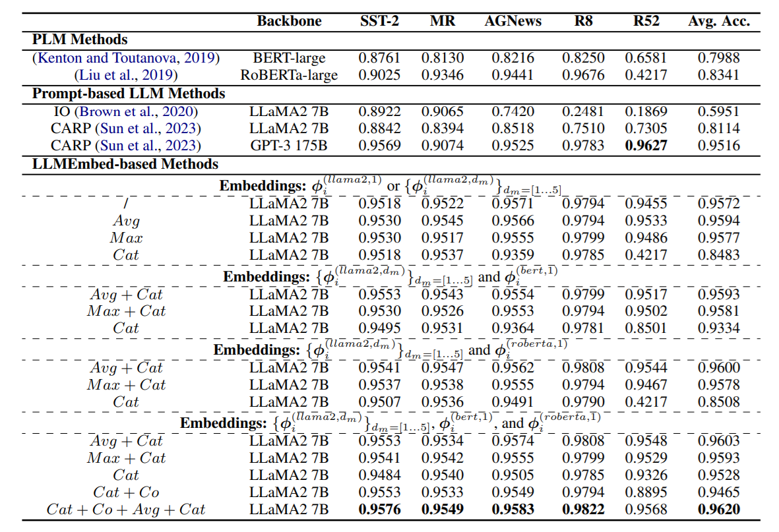This screenshot has height=532, width=779.
Task: Select the 0.9600 average accuracy value
Action: tap(719, 368)
